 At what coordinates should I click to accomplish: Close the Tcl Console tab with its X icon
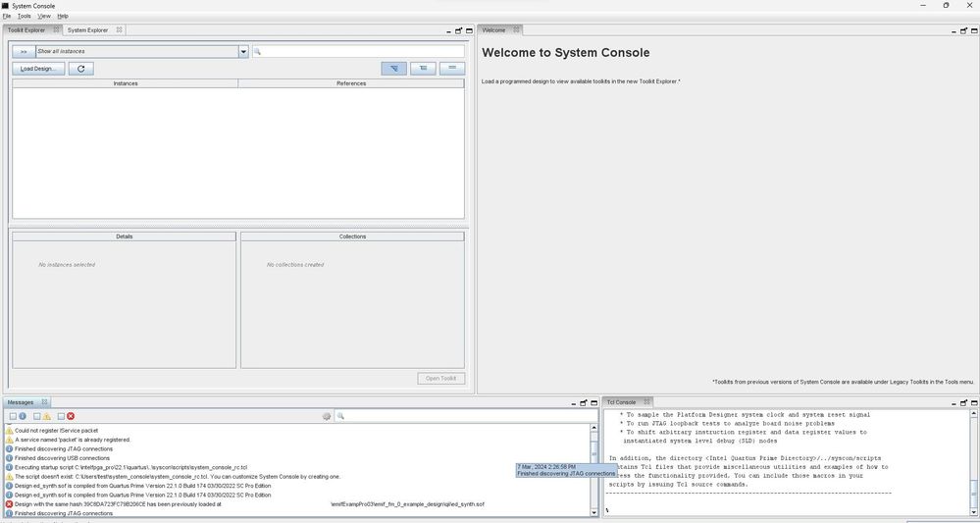pos(646,401)
